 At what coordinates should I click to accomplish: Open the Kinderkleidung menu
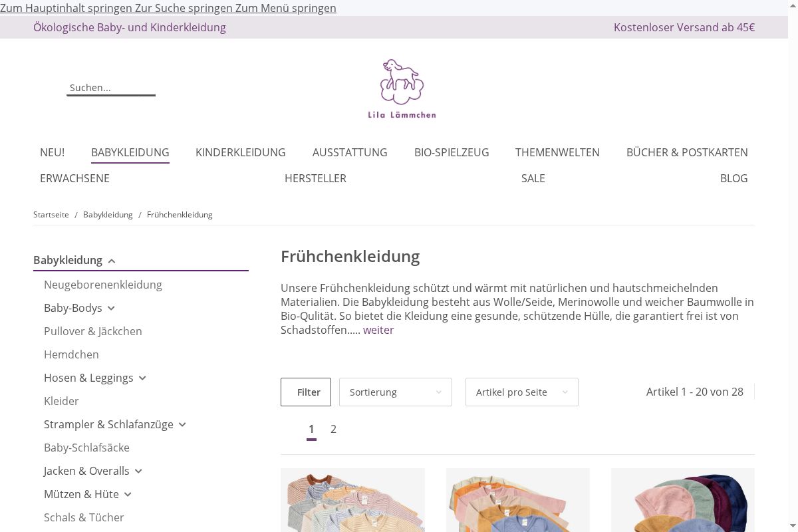click(241, 152)
